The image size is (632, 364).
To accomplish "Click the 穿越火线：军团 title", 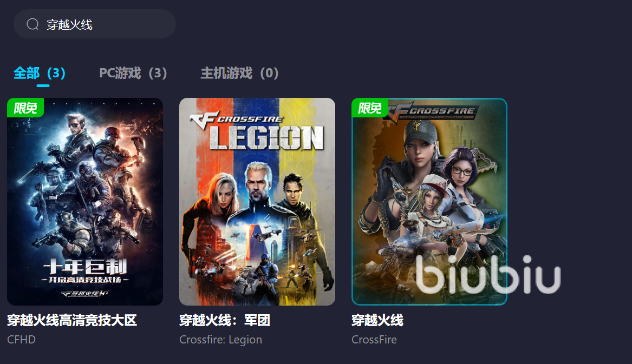I will [225, 320].
